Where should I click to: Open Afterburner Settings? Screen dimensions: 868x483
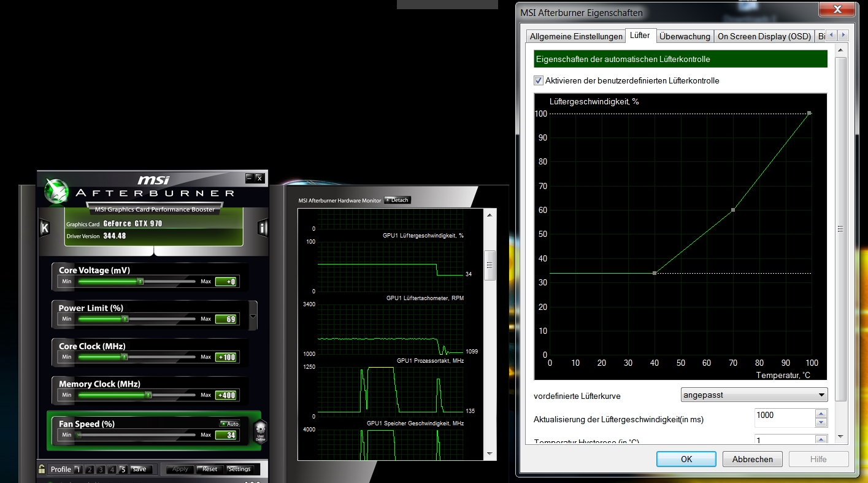(239, 469)
